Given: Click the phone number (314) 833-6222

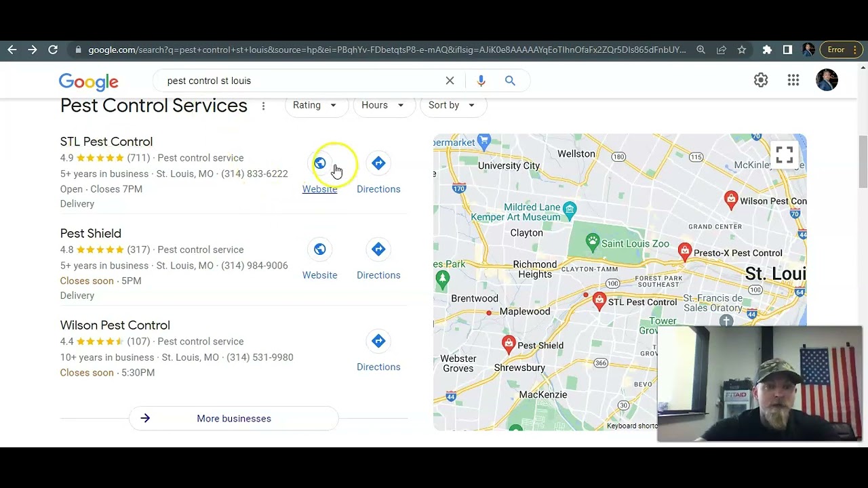Looking at the screenshot, I should point(254,174).
